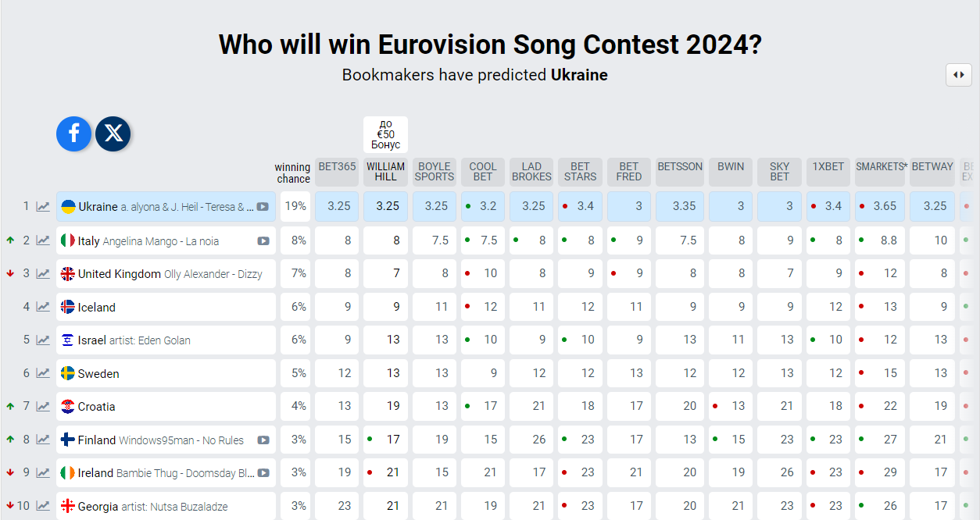The width and height of the screenshot is (980, 520).
Task: Play Finland's No Rules video
Action: 263,440
